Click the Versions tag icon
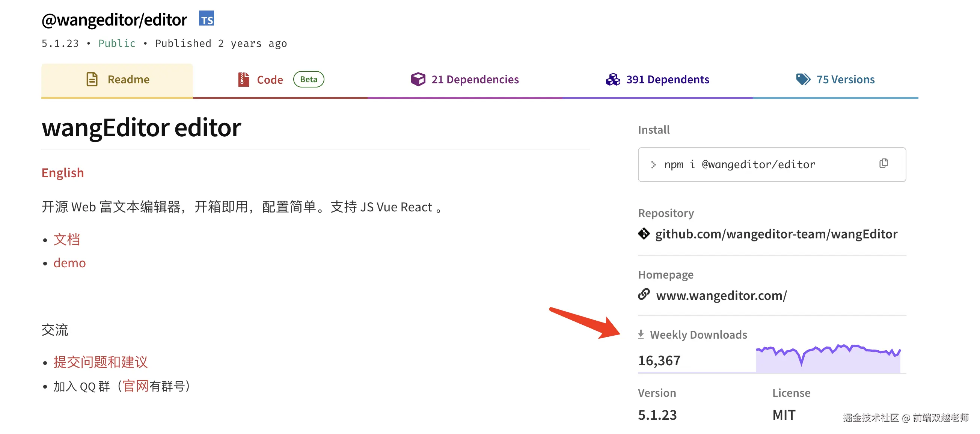The width and height of the screenshot is (980, 434). (803, 79)
